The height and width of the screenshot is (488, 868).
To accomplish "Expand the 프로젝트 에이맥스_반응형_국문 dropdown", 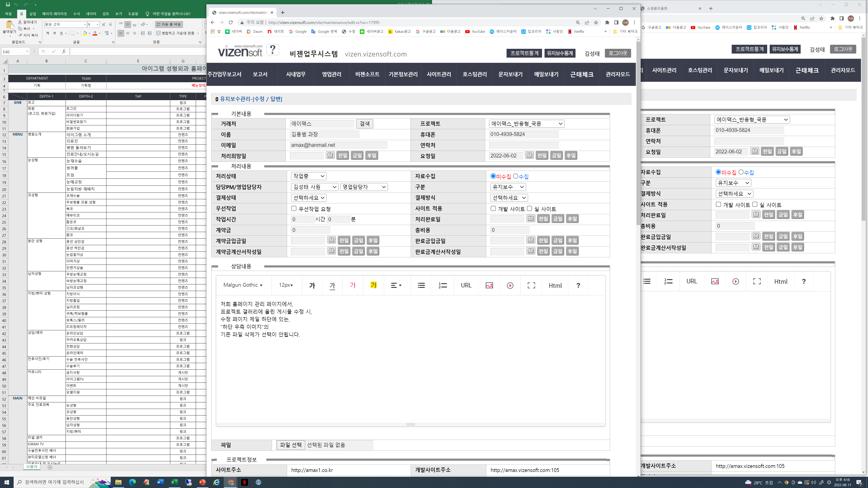I will [x=526, y=124].
